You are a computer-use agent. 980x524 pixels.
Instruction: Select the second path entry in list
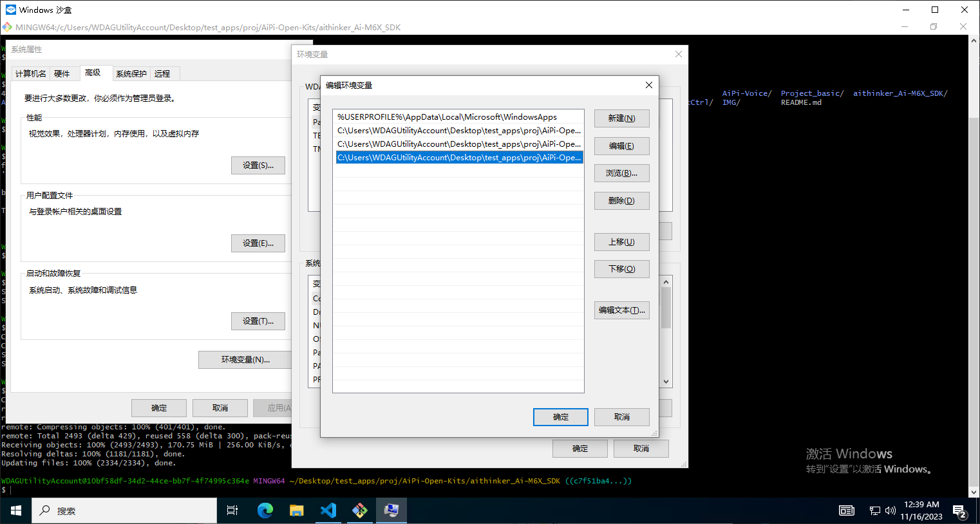[459, 131]
